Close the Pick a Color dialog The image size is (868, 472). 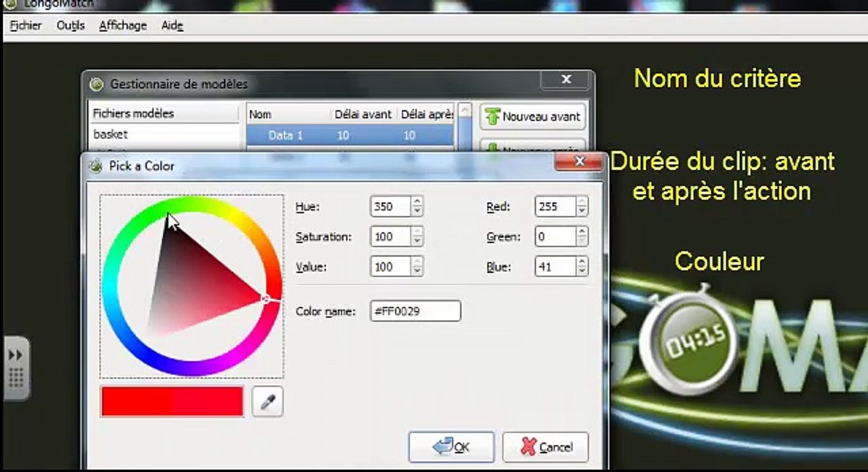pyautogui.click(x=579, y=161)
